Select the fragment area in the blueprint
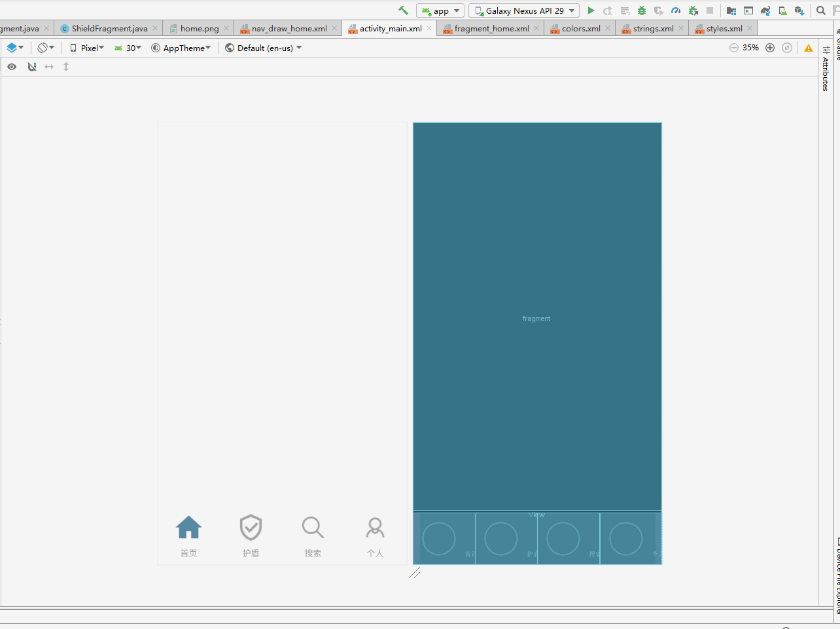Viewport: 840px width, 629px height. [537, 316]
